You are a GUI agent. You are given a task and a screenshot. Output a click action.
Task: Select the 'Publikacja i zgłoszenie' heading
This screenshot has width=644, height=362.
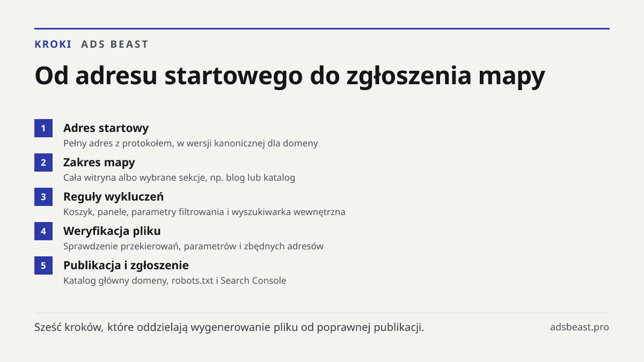coord(126,265)
